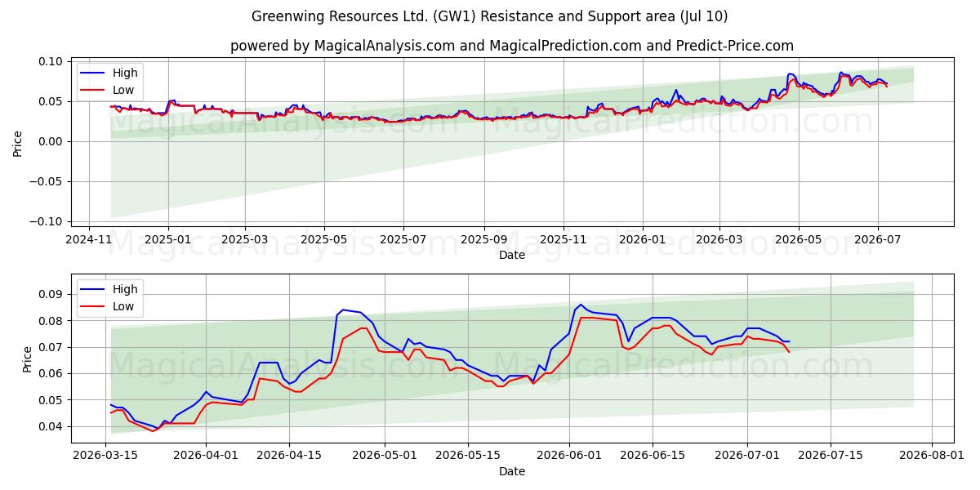The height and width of the screenshot is (490, 980).
Task: Click the 2026-05 tick label
Action: point(798,239)
